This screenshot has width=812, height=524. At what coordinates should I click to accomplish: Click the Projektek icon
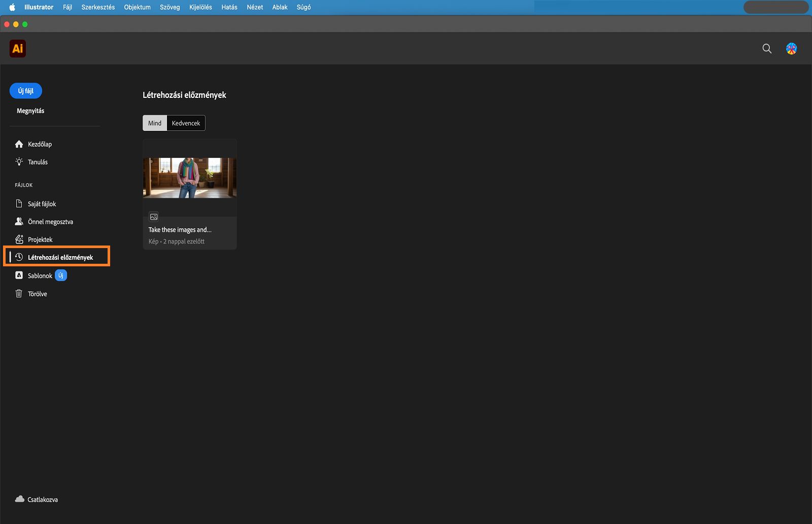click(19, 239)
